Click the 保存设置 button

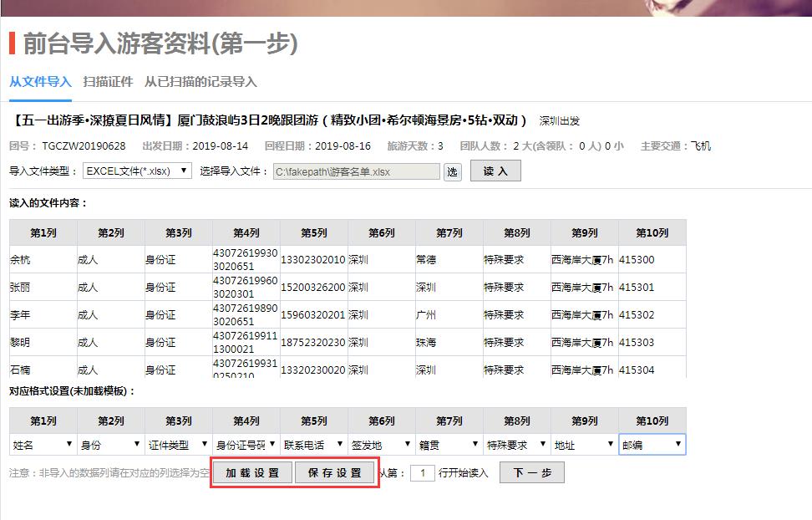[x=334, y=472]
